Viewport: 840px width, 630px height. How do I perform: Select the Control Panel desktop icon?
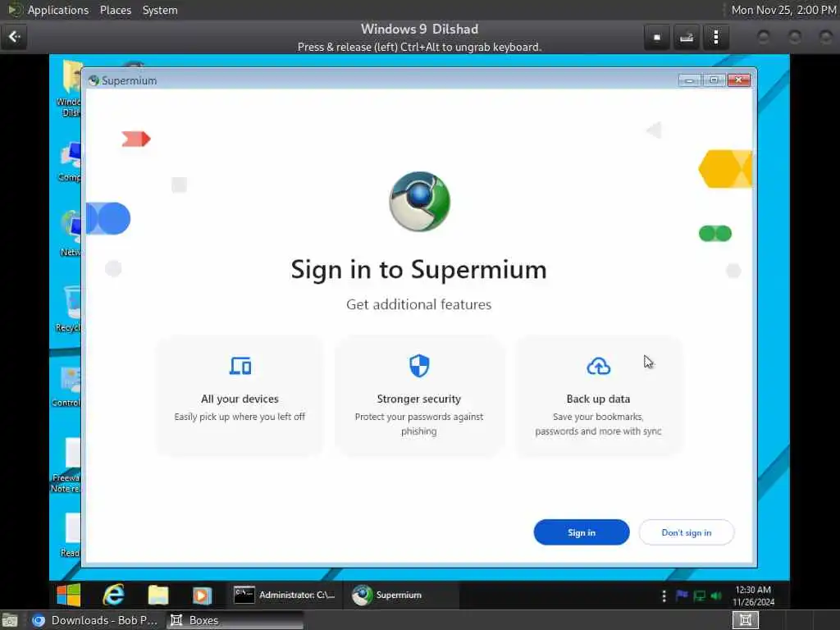click(x=67, y=386)
